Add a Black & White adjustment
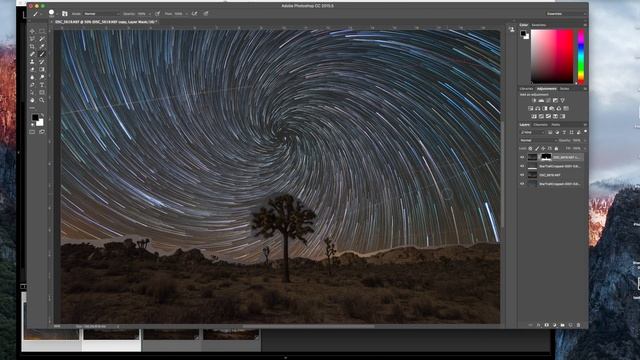The image size is (640, 360). click(544, 109)
